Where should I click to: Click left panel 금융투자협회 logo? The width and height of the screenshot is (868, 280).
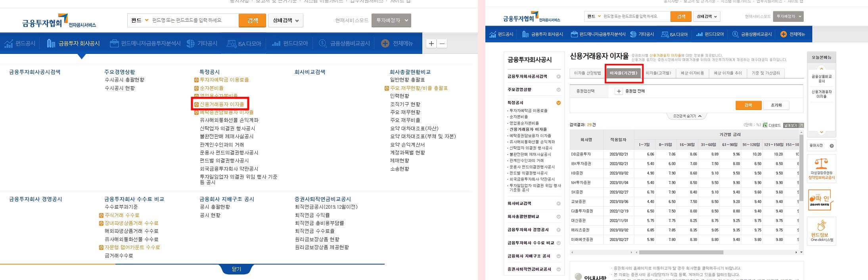pos(59,21)
